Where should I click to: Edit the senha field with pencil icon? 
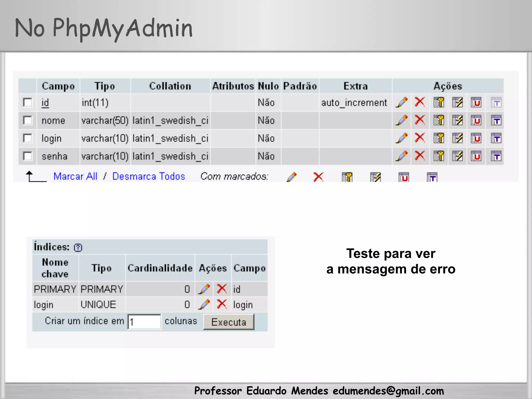(402, 156)
